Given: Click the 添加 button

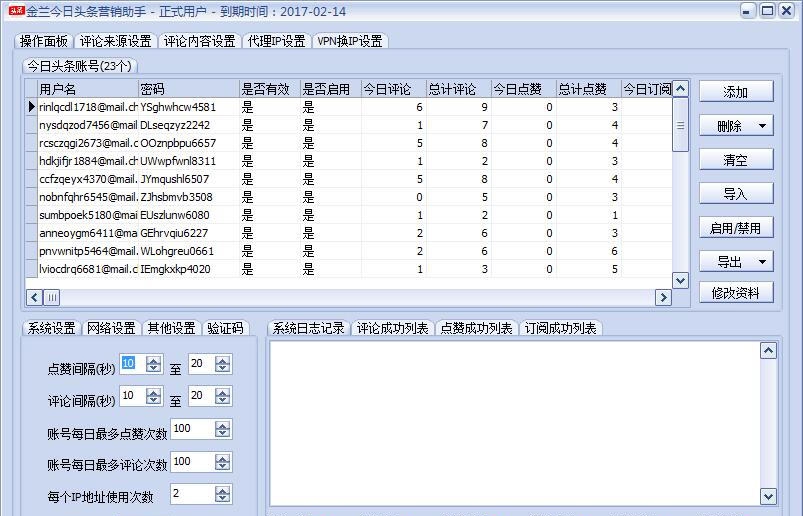Looking at the screenshot, I should click(x=736, y=92).
